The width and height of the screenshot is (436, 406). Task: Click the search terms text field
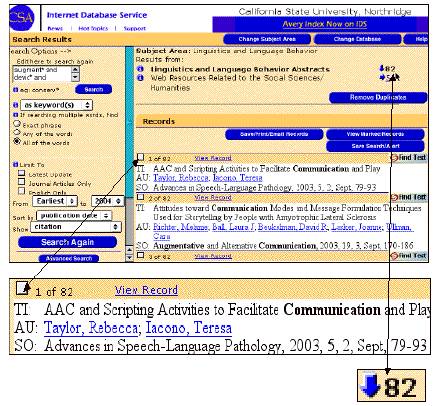point(42,74)
